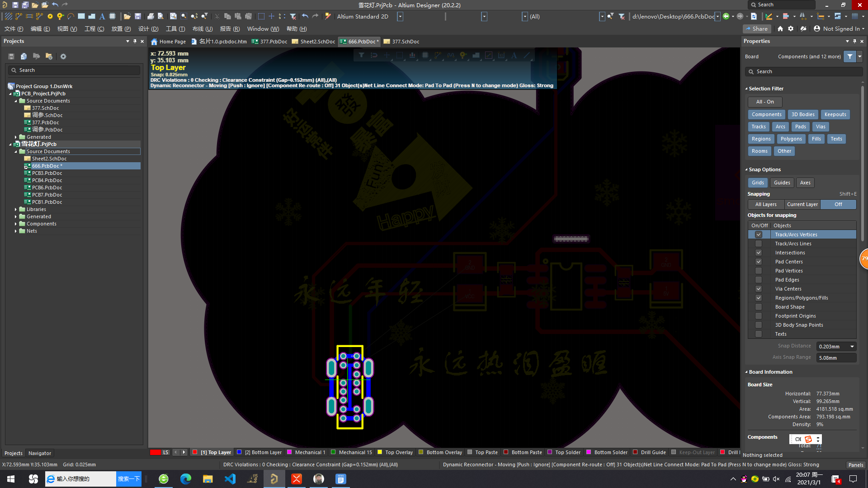
Task: Click the Share button
Action: (756, 28)
